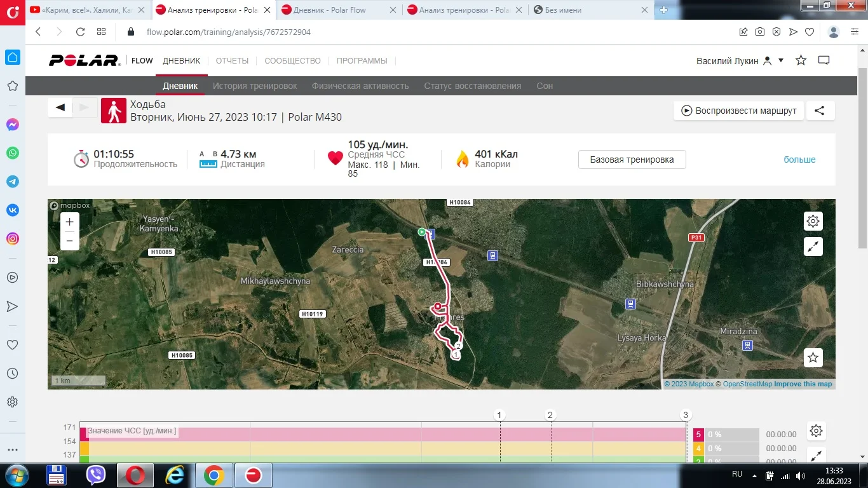Zoom out on the map
This screenshot has height=488, width=868.
tap(70, 241)
